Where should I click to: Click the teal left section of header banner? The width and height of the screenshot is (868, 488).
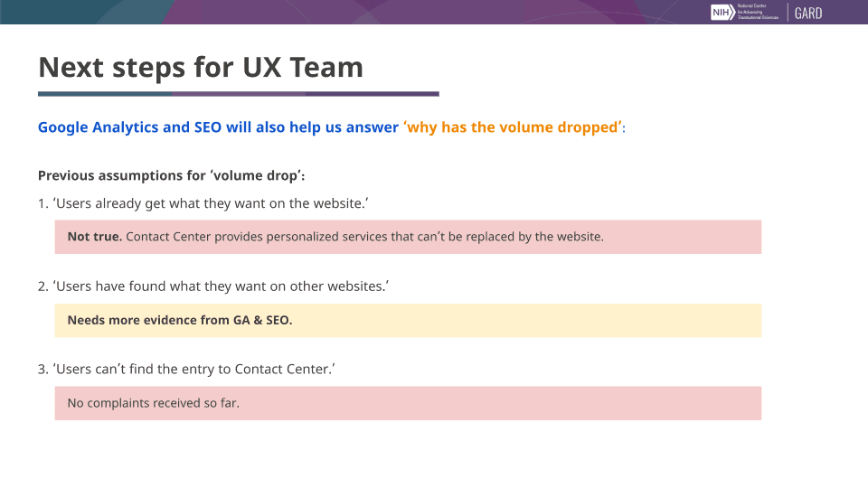click(x=78, y=12)
